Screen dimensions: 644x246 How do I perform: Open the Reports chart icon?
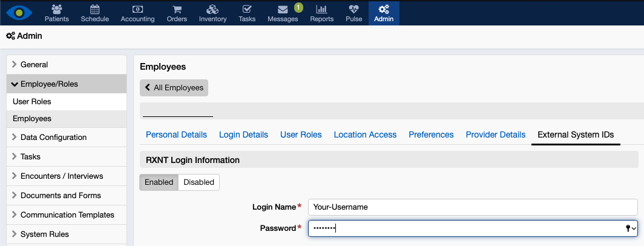[x=321, y=9]
